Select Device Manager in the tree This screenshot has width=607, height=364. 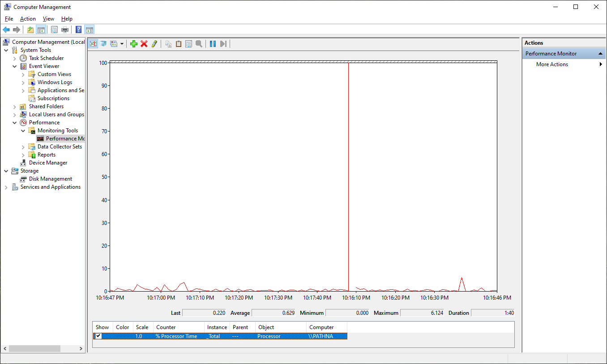[48, 163]
